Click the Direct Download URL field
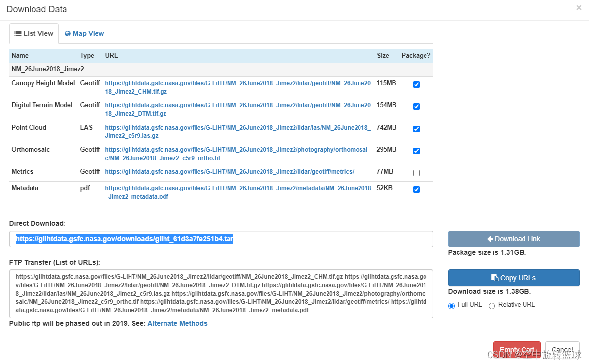Screen dimensions: 589x364 click(x=221, y=239)
